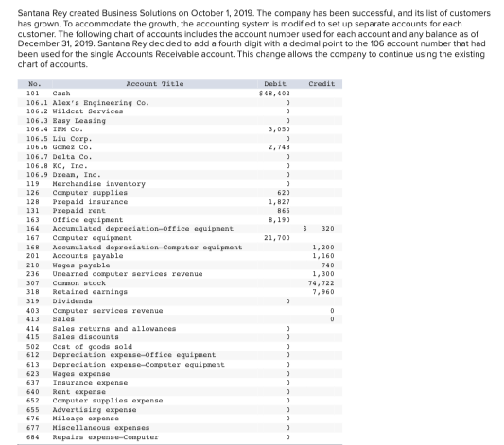The image size is (504, 445).
Task: Click account number 684 in No. column
Action: click(x=33, y=437)
